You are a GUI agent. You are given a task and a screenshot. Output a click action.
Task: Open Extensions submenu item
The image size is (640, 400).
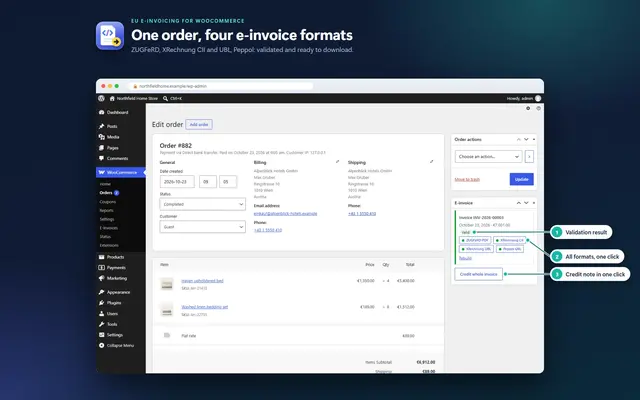(109, 245)
